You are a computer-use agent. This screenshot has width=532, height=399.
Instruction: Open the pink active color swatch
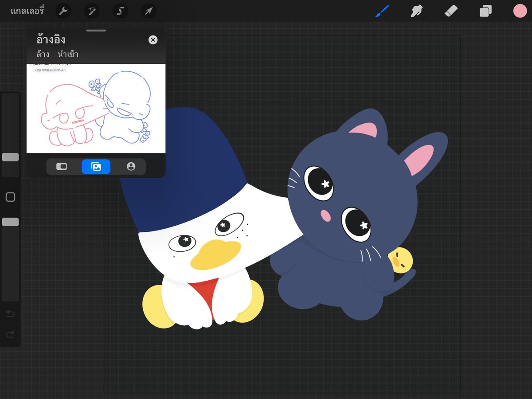coord(520,11)
